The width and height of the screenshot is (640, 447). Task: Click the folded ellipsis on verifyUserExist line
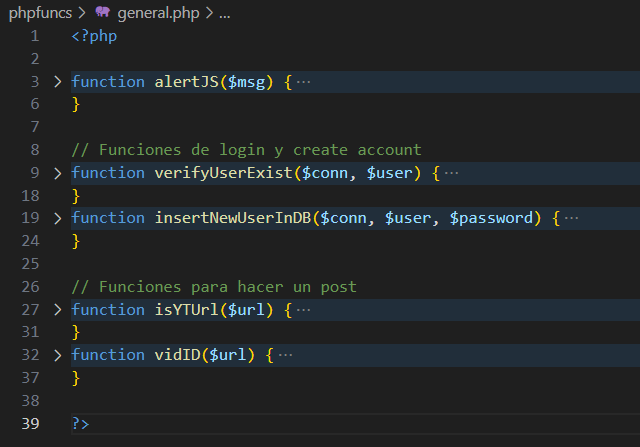tap(451, 173)
